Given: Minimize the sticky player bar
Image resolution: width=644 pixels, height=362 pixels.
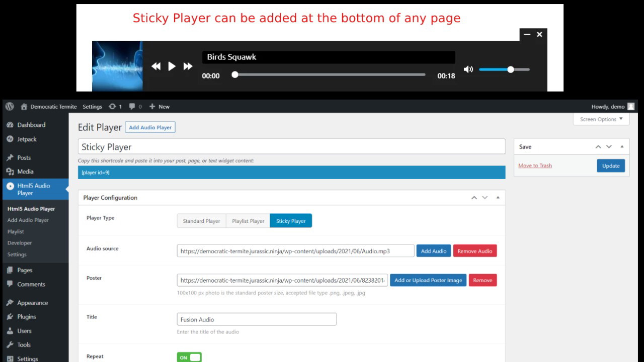Looking at the screenshot, I should tap(527, 35).
